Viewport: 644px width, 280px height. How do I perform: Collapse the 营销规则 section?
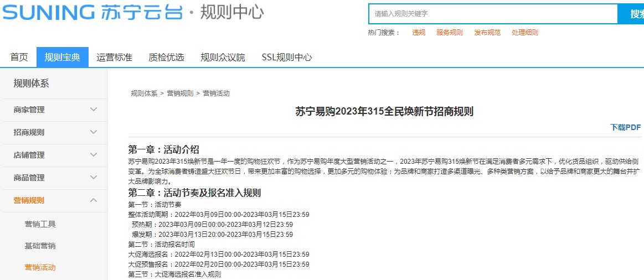tap(94, 200)
